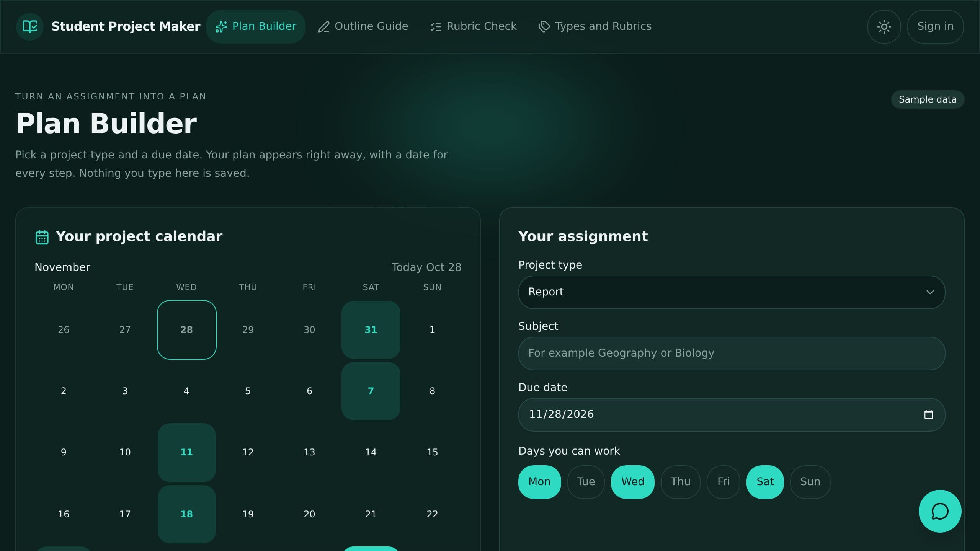The image size is (980, 551).
Task: Enable Fri as a work day
Action: click(723, 482)
